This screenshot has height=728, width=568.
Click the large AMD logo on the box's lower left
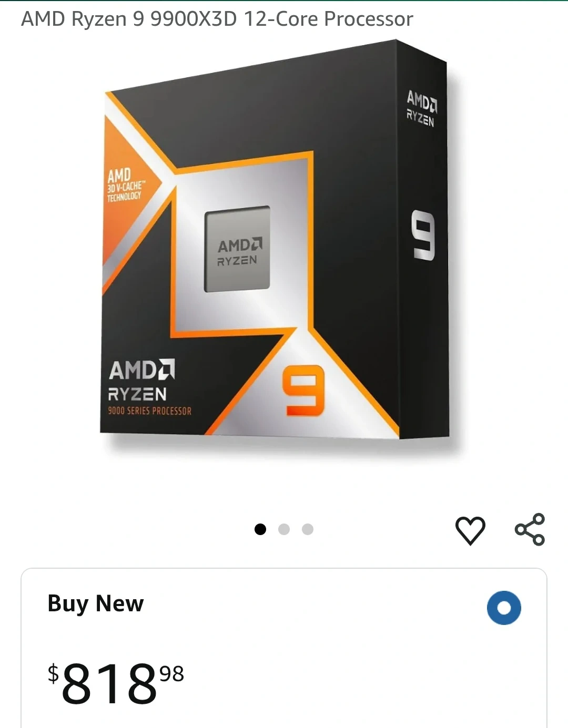click(141, 370)
